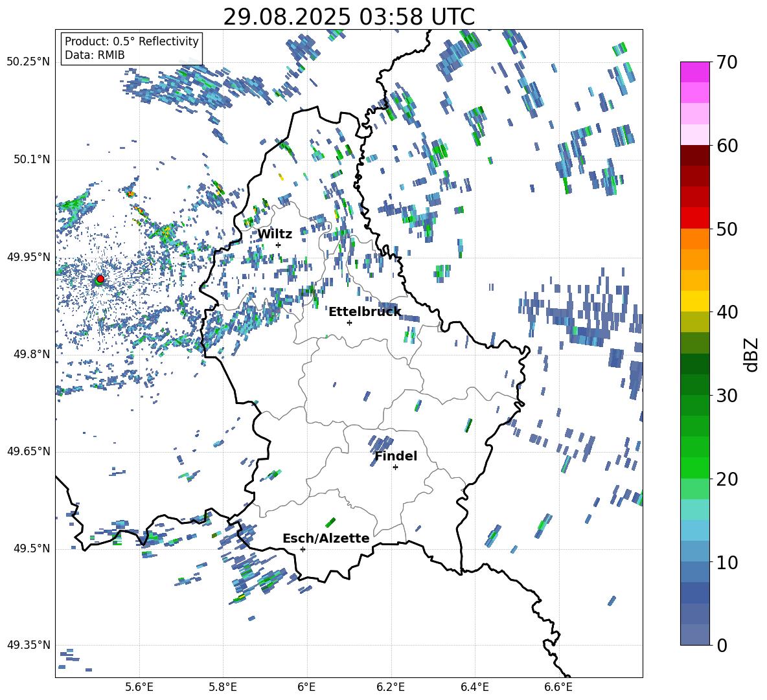Click the 6.4°E longitude label

pyautogui.click(x=474, y=687)
